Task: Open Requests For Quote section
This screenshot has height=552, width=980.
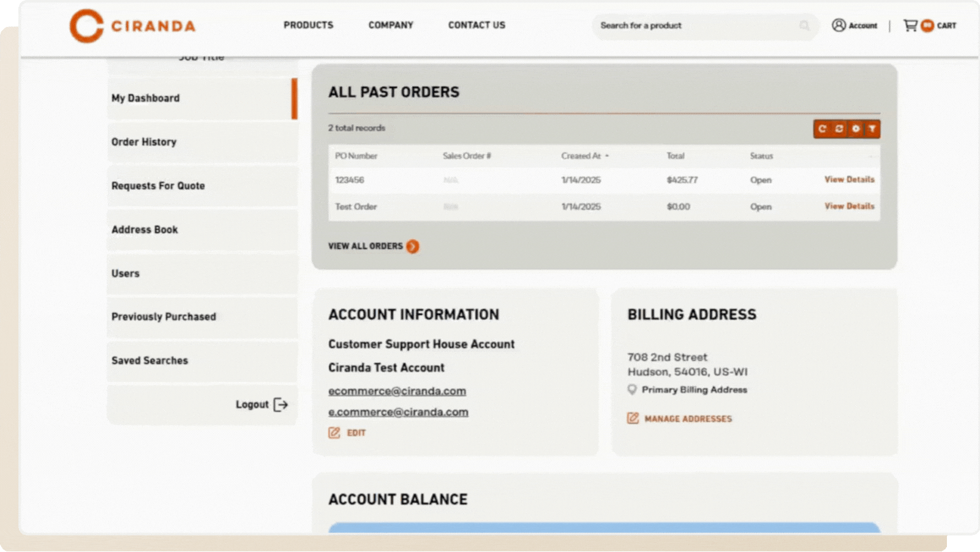Action: pyautogui.click(x=202, y=186)
